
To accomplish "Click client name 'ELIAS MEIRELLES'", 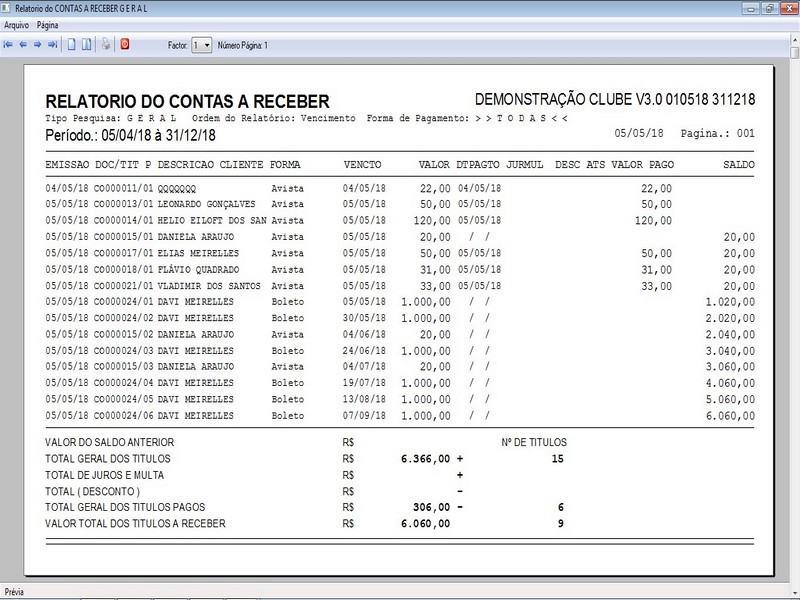I will pyautogui.click(x=198, y=253).
